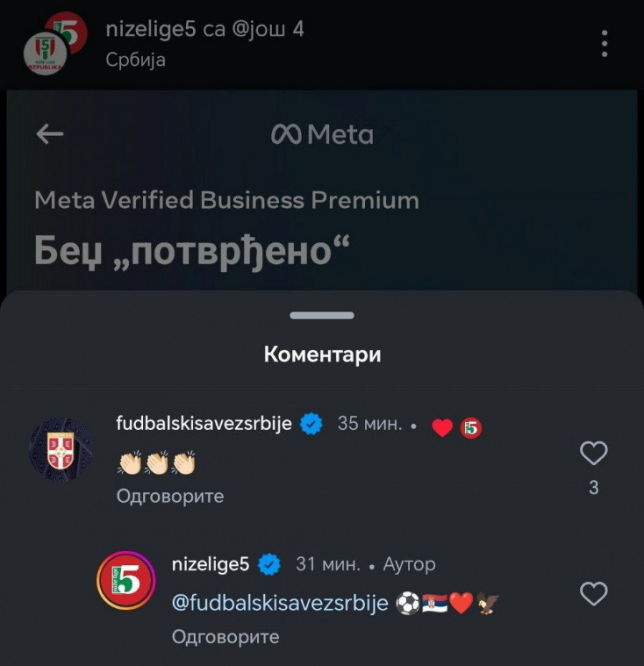This screenshot has width=644, height=666.
Task: Tap the nizelige5 username in reply
Action: [210, 564]
